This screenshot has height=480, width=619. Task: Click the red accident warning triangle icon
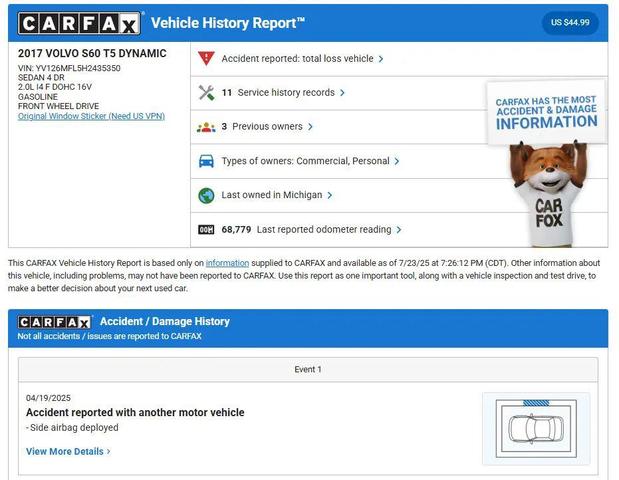pos(206,58)
